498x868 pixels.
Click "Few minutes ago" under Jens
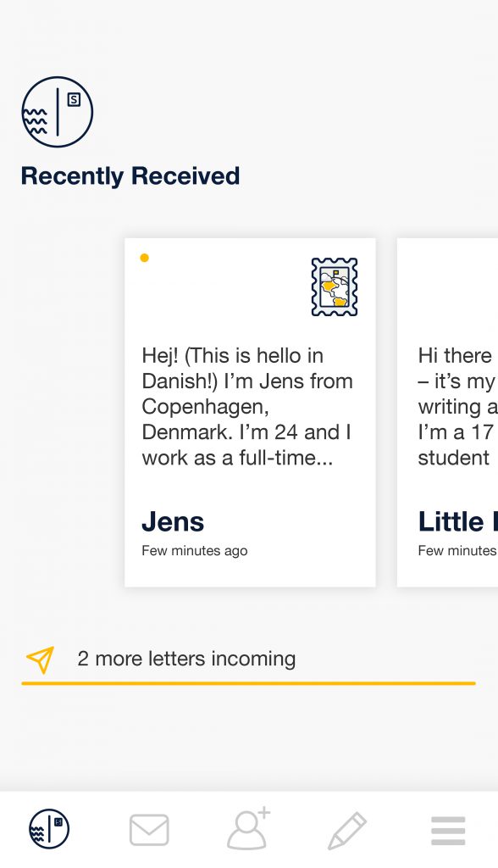[194, 551]
